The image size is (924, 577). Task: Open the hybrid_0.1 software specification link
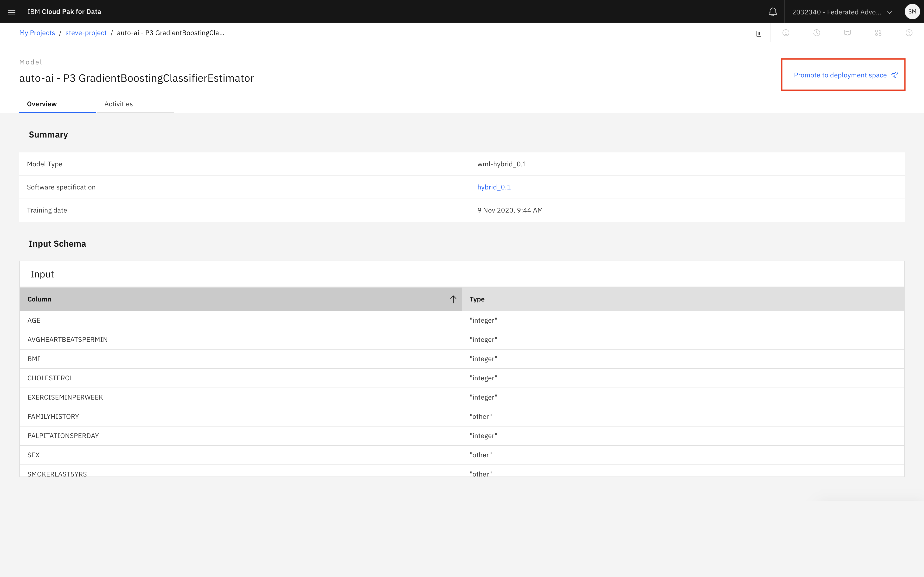(494, 187)
